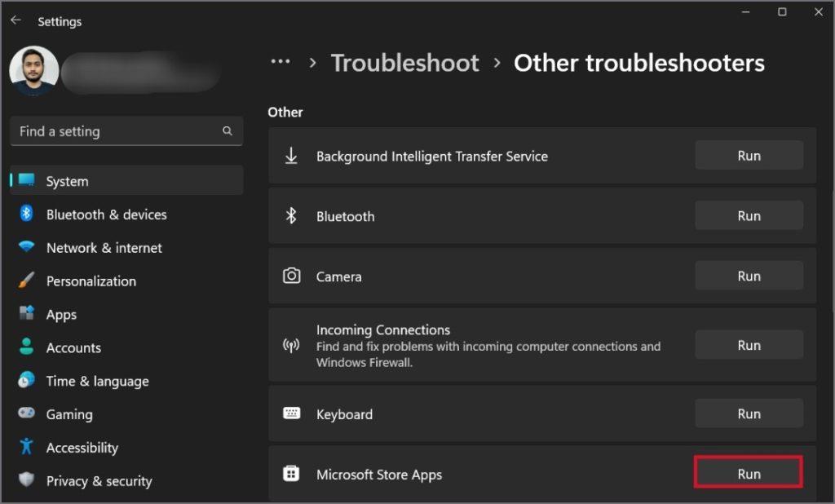Click the 'Other' section heading
835x504 pixels.
pyautogui.click(x=285, y=112)
